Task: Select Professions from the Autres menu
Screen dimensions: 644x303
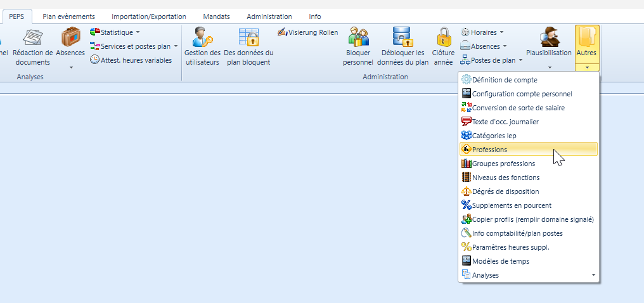Action: [490, 150]
